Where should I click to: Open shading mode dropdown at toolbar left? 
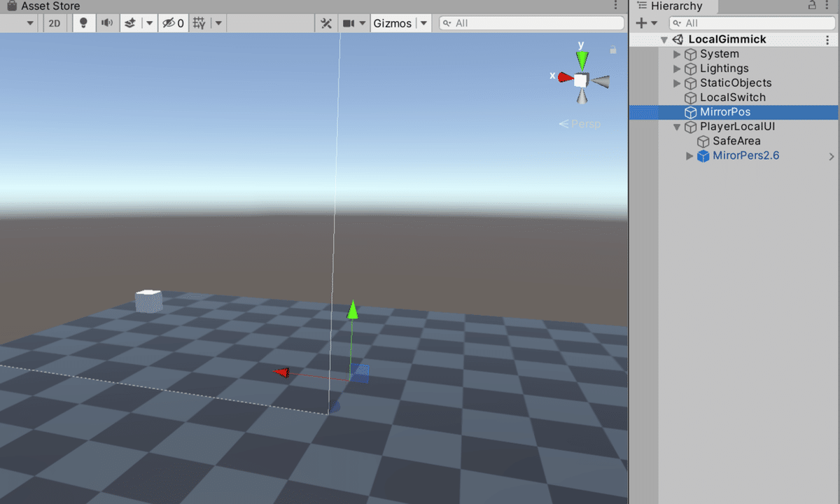[30, 23]
